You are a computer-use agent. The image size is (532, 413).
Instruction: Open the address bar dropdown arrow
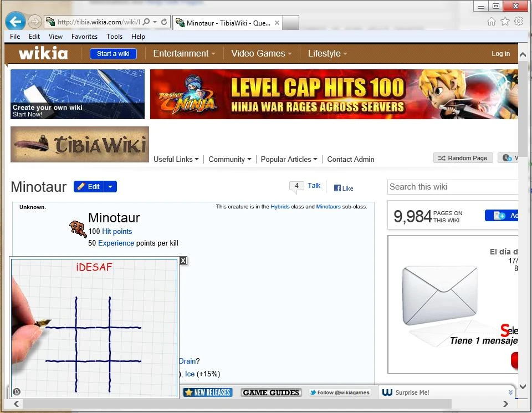point(155,22)
